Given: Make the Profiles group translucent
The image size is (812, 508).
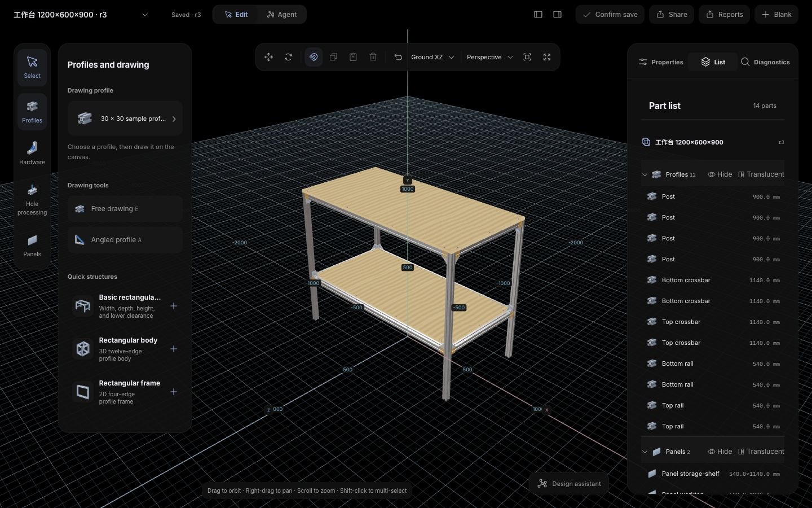Looking at the screenshot, I should pos(761,174).
